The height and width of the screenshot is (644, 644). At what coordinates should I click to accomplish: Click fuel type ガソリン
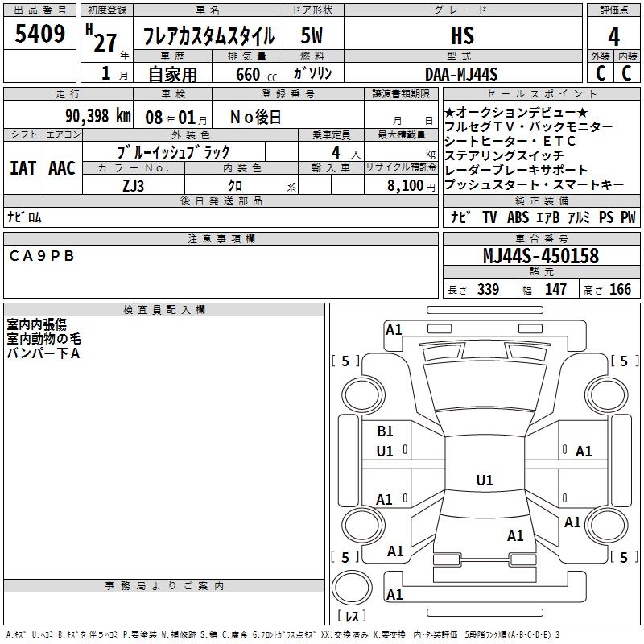(312, 73)
